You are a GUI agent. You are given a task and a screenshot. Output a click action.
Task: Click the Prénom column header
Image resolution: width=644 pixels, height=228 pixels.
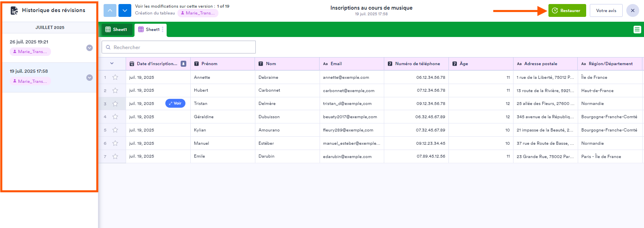(223, 64)
